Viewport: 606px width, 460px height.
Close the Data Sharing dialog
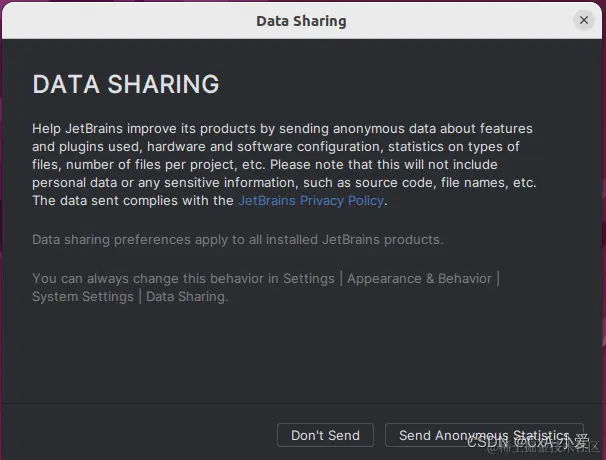click(584, 20)
